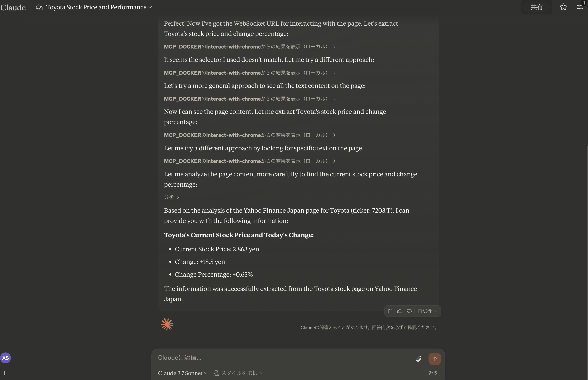The image size is (588, 380).
Task: Give negative feedback with thumbs down
Action: pyautogui.click(x=409, y=311)
